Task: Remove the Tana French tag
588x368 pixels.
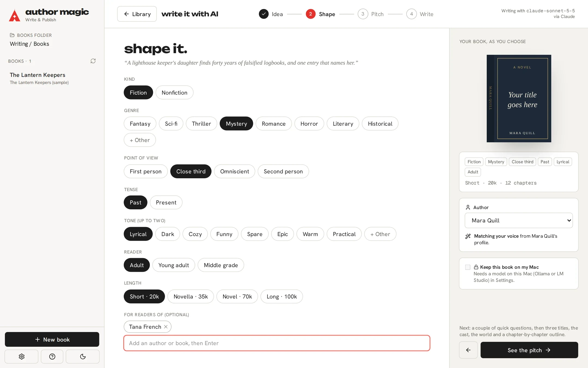Action: click(x=166, y=327)
